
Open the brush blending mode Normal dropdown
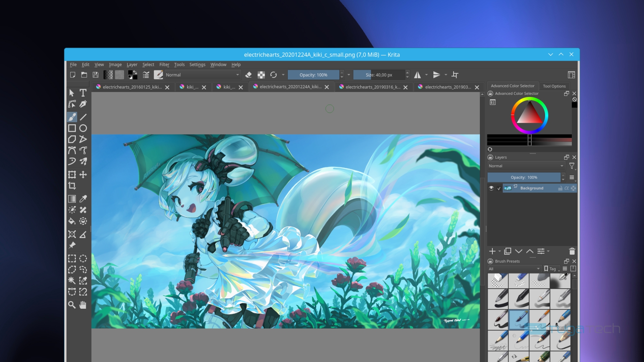(x=202, y=75)
